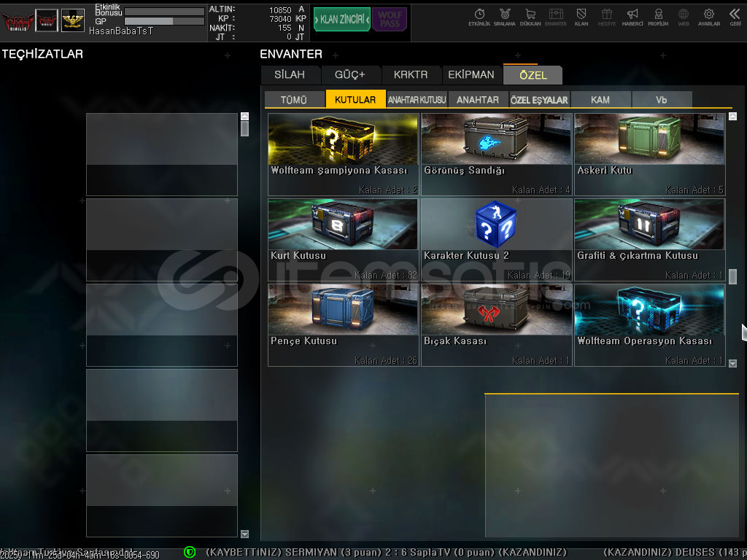Viewport: 747px width, 560px height.
Task: Click the equipment list scroll down arrow
Action: [x=244, y=534]
